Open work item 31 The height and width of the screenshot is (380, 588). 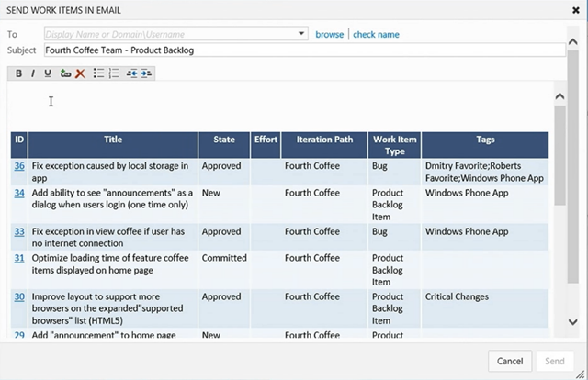click(19, 258)
